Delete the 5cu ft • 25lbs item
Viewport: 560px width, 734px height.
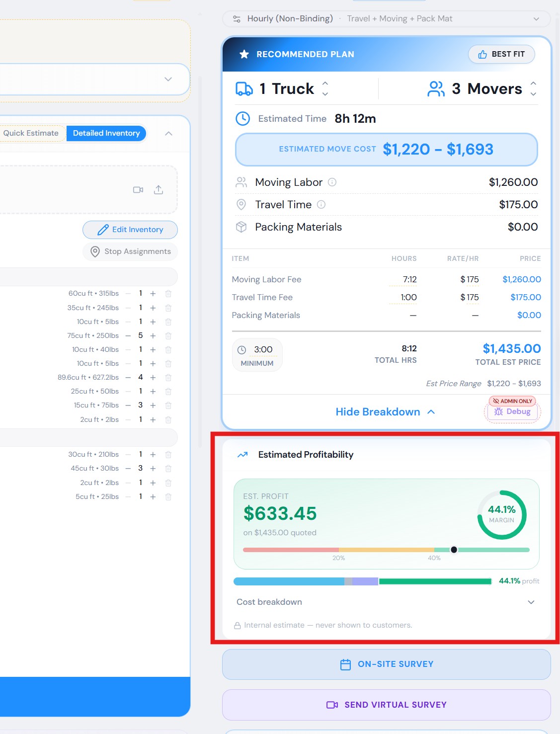(168, 497)
